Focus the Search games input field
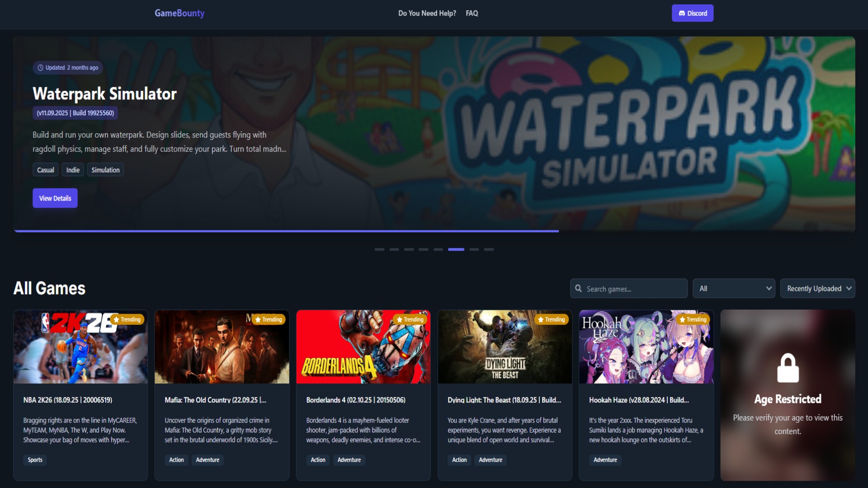The height and width of the screenshot is (488, 868). coord(633,289)
